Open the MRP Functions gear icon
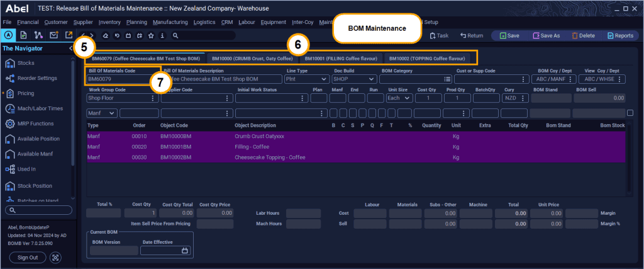This screenshot has width=644, height=269. [x=10, y=123]
